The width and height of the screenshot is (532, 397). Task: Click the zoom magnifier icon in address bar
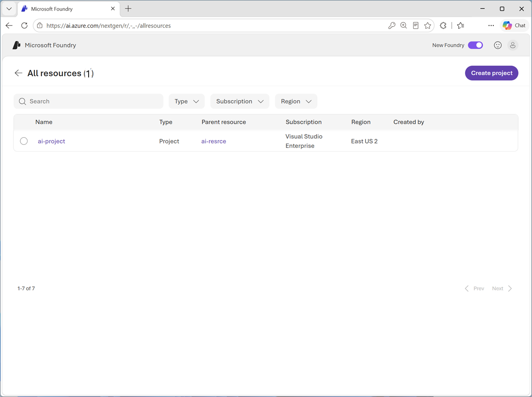403,26
